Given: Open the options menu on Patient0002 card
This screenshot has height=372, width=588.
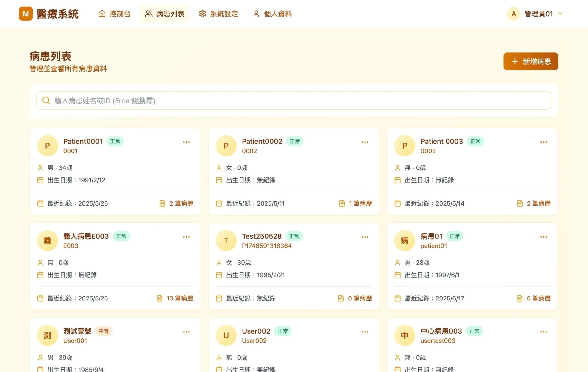Looking at the screenshot, I should (x=365, y=142).
